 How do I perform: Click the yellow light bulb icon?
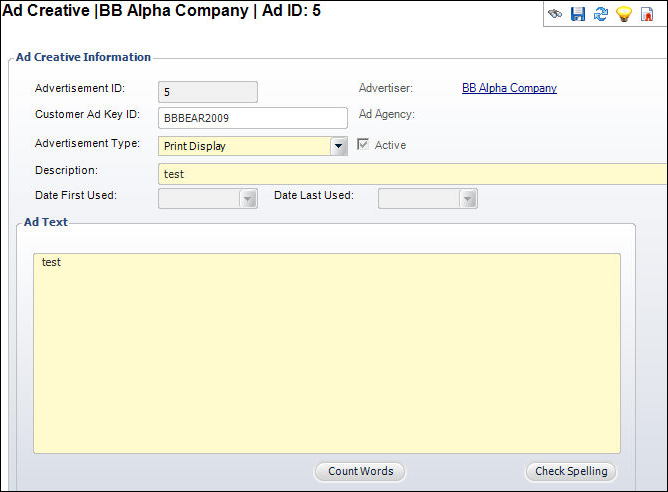[x=624, y=14]
